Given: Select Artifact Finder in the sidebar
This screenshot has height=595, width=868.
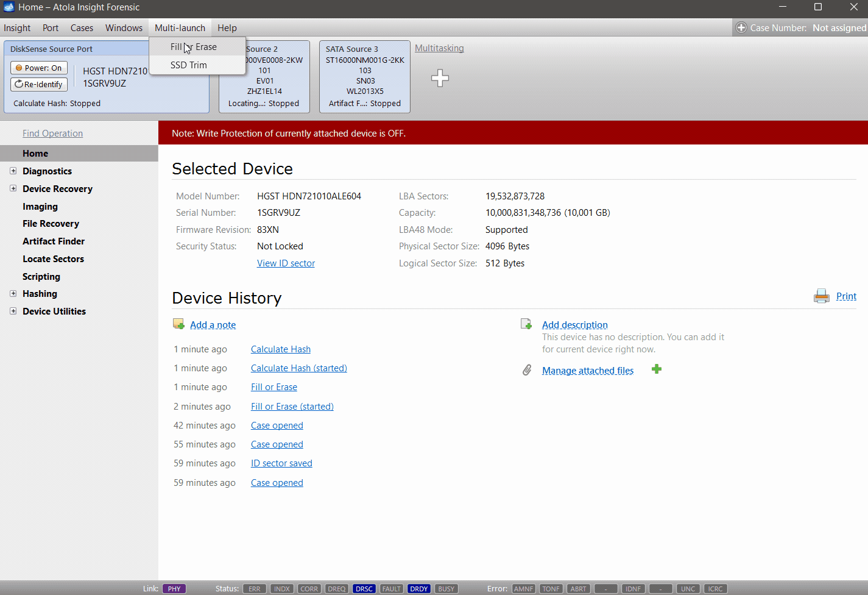Looking at the screenshot, I should (54, 241).
